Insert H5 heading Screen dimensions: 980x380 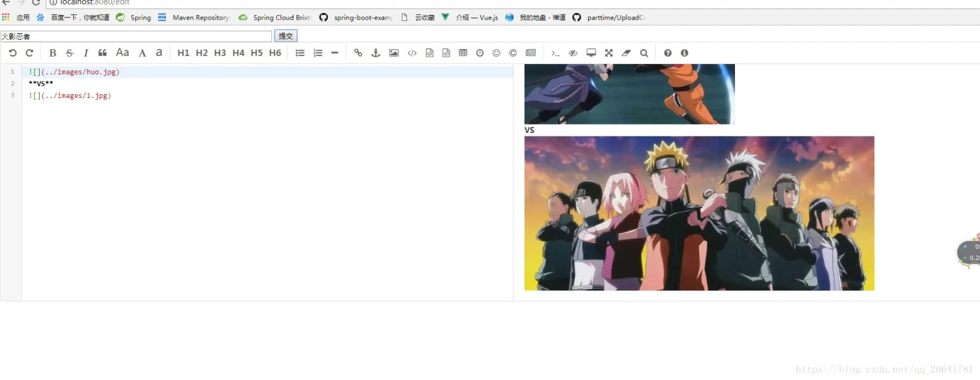pos(257,53)
